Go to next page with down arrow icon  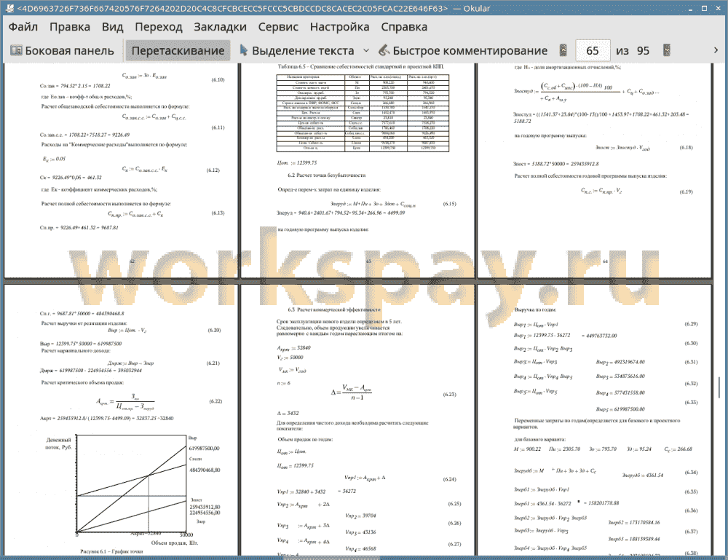coord(667,50)
